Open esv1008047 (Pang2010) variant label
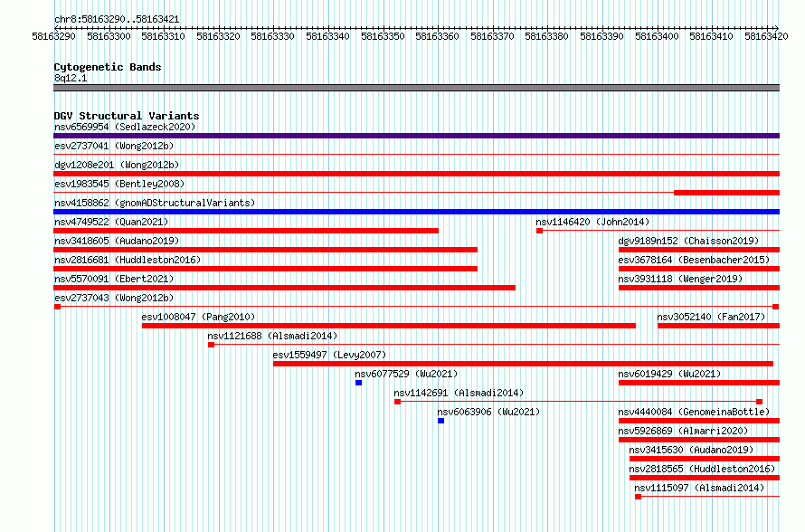This screenshot has width=805, height=532. point(198,317)
